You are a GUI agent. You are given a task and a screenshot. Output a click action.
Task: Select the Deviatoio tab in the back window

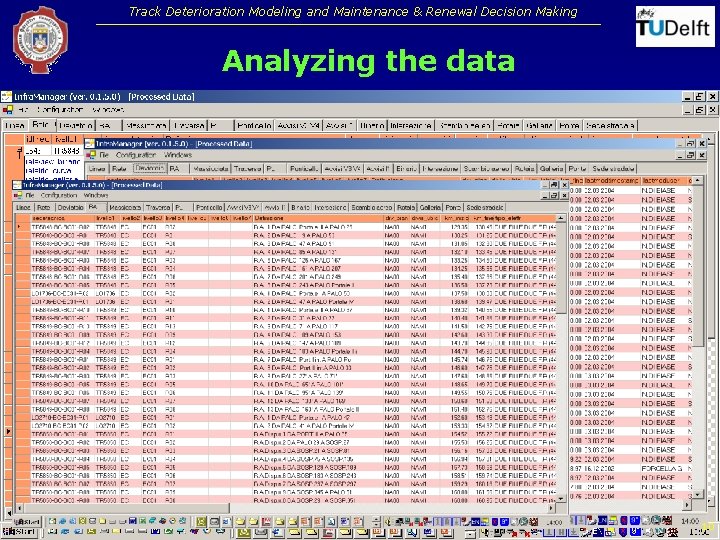pyautogui.click(x=76, y=125)
